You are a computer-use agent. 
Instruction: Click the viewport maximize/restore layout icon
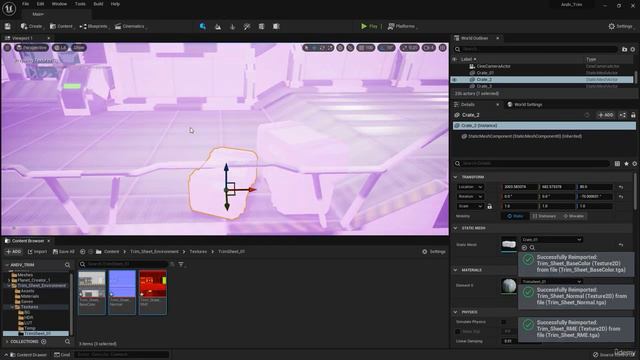[x=442, y=48]
